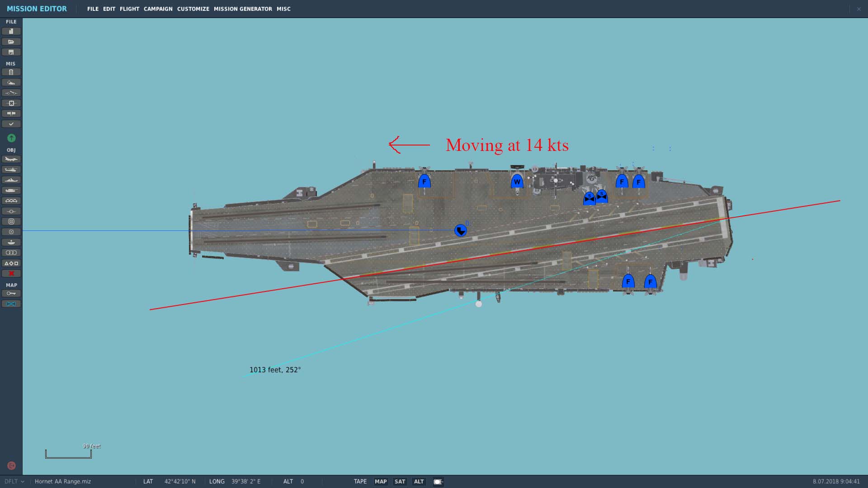Click the Hornet AA Range.miz filename
This screenshot has width=868, height=488.
tap(63, 482)
